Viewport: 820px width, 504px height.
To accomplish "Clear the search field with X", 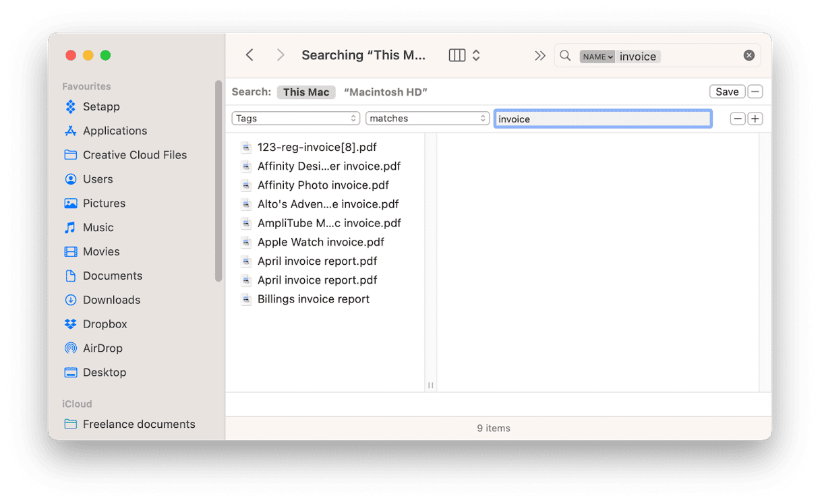I will pyautogui.click(x=749, y=56).
